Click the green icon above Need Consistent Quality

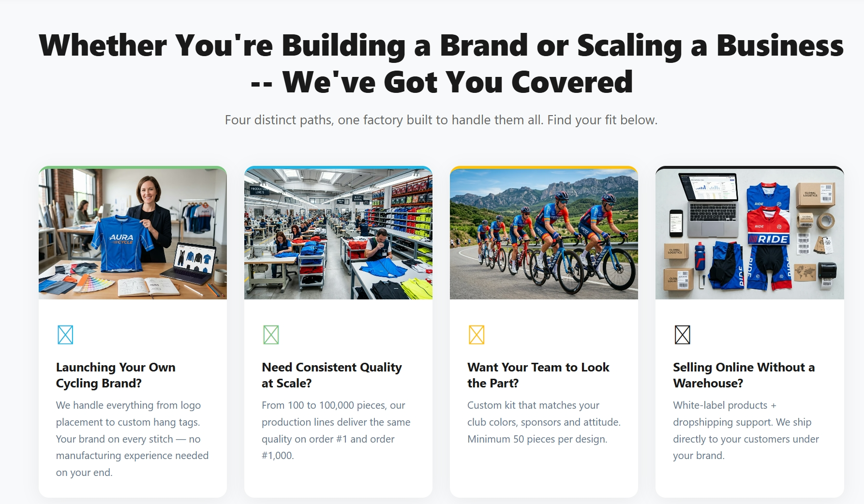tap(271, 335)
